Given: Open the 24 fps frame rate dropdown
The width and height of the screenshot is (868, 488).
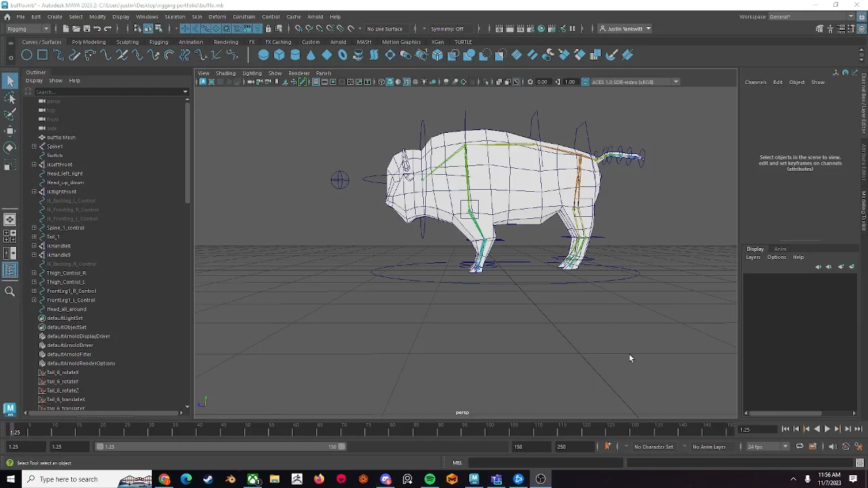Looking at the screenshot, I should (x=768, y=447).
